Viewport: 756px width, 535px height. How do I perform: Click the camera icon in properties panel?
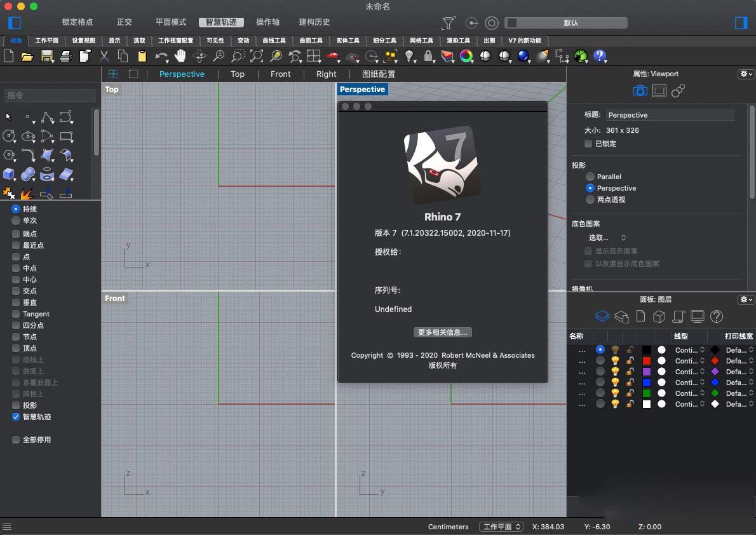(x=640, y=91)
